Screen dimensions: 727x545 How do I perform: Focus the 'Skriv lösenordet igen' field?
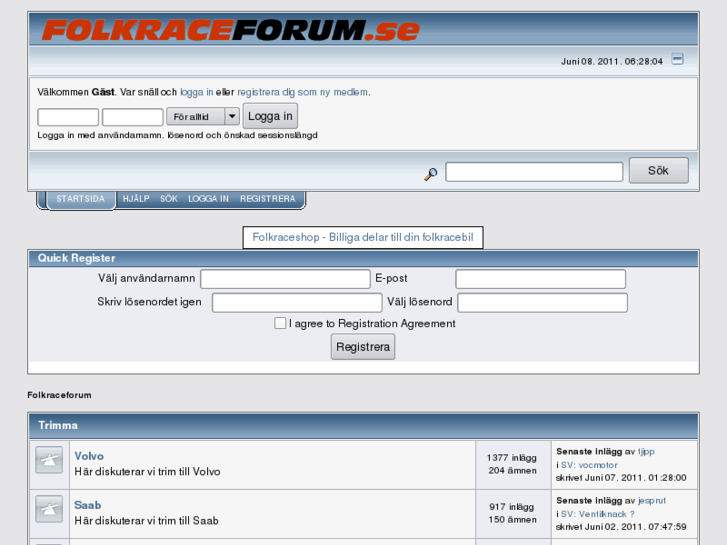point(297,303)
